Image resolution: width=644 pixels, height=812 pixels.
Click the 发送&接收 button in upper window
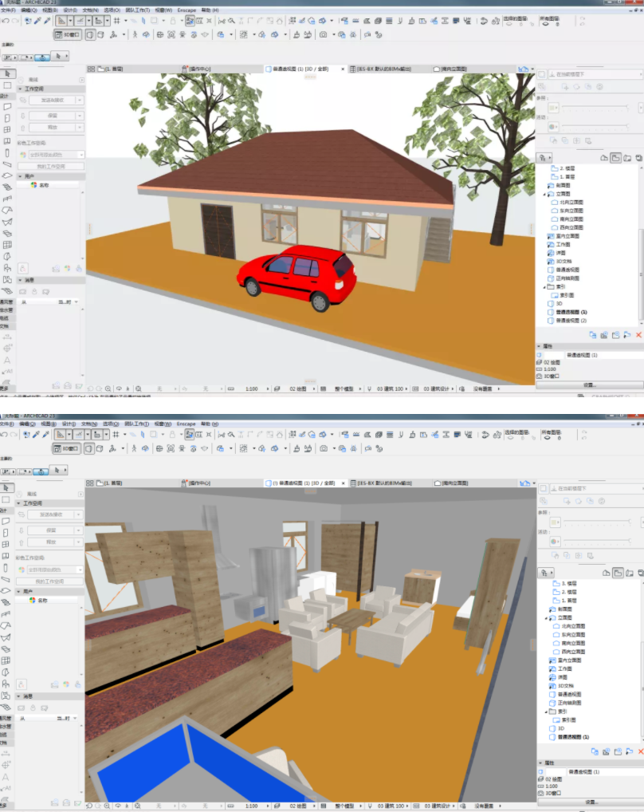click(53, 100)
